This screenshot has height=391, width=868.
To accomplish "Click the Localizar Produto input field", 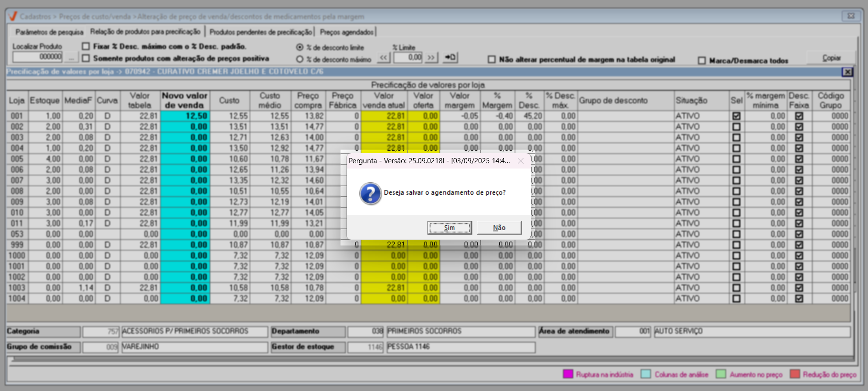I will (x=38, y=57).
